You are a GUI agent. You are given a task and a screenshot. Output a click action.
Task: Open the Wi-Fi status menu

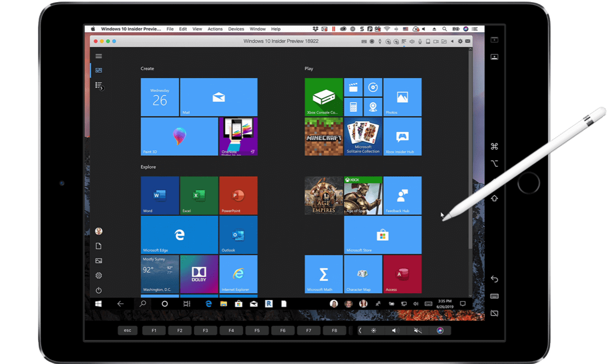388,29
